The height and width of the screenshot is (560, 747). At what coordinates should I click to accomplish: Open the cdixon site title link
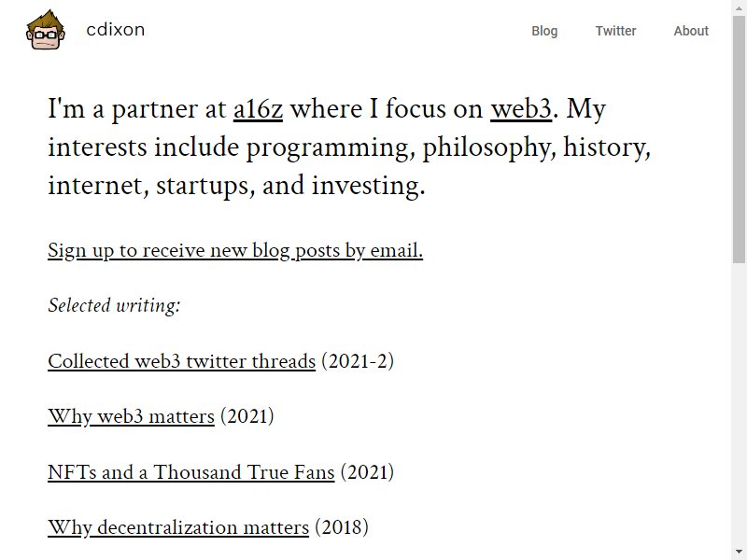click(115, 30)
